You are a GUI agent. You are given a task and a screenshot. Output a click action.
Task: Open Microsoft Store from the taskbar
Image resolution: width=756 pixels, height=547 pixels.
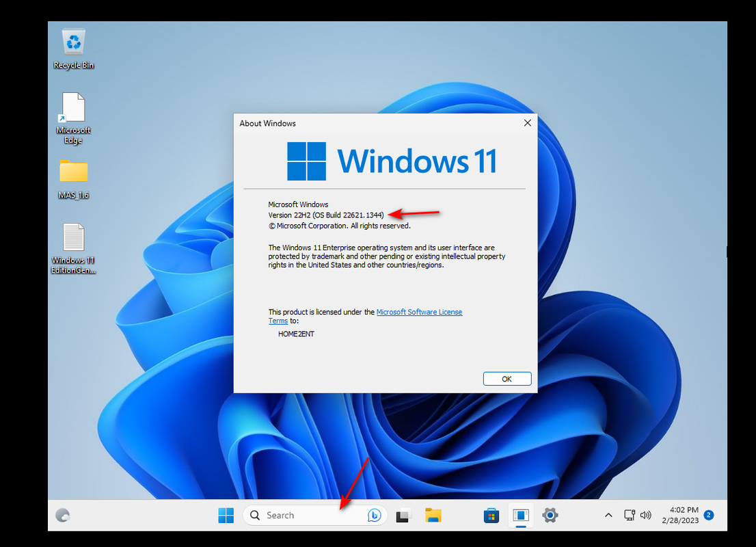491,515
